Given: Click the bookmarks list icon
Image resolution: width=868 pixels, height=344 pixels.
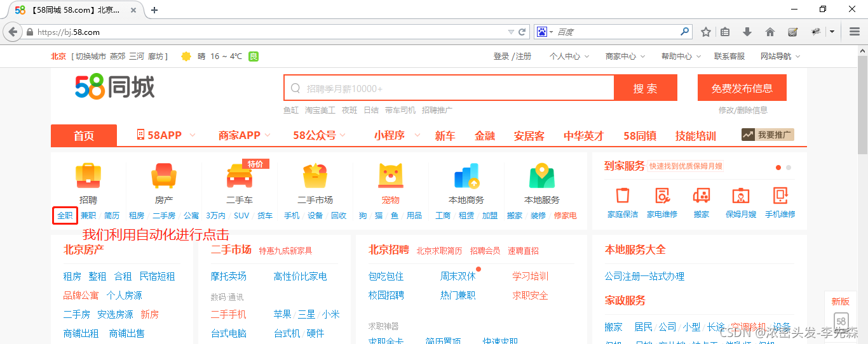Looking at the screenshot, I should pyautogui.click(x=725, y=32).
